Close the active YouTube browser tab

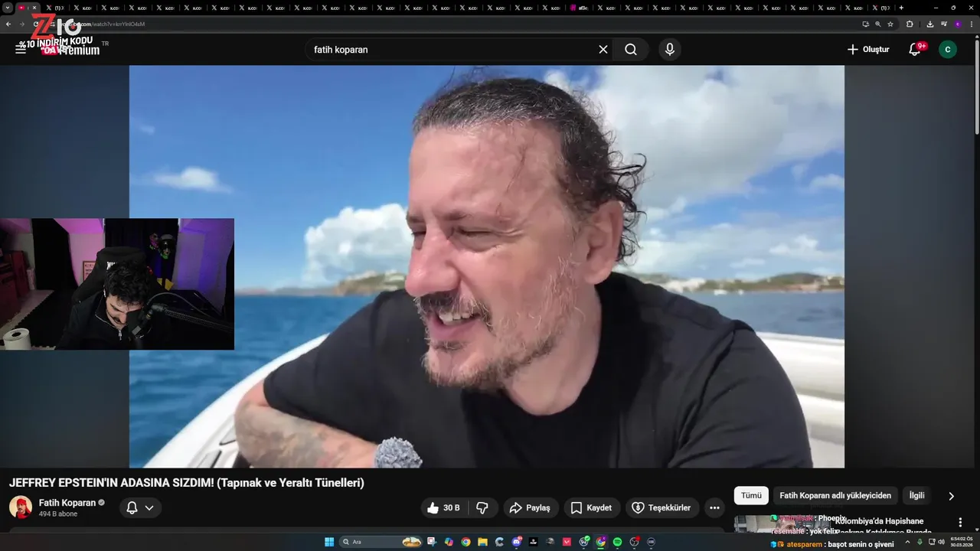point(34,8)
